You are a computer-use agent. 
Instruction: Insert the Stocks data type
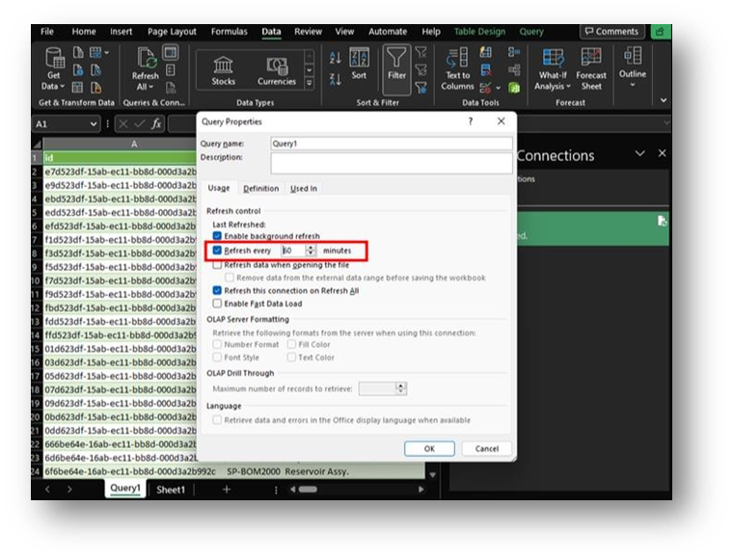click(223, 70)
